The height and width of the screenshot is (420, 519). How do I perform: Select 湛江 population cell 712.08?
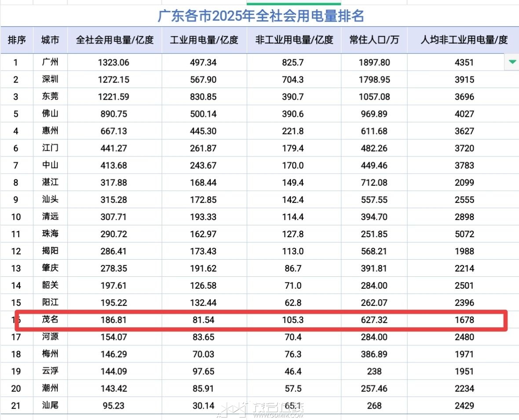tap(374, 182)
